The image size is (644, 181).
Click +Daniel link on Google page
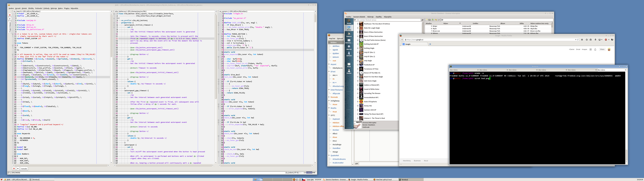[572, 50]
